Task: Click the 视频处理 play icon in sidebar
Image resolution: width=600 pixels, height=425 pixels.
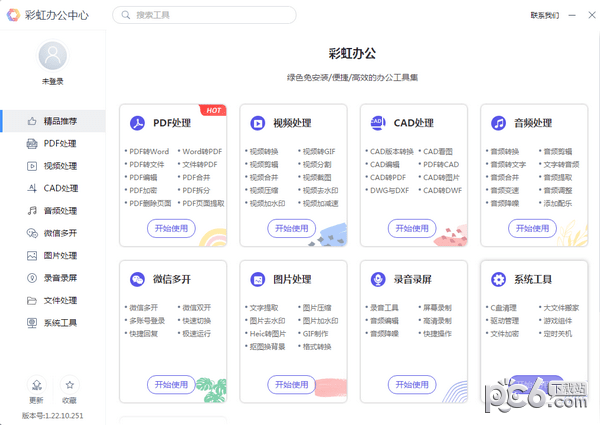Action: [32, 166]
